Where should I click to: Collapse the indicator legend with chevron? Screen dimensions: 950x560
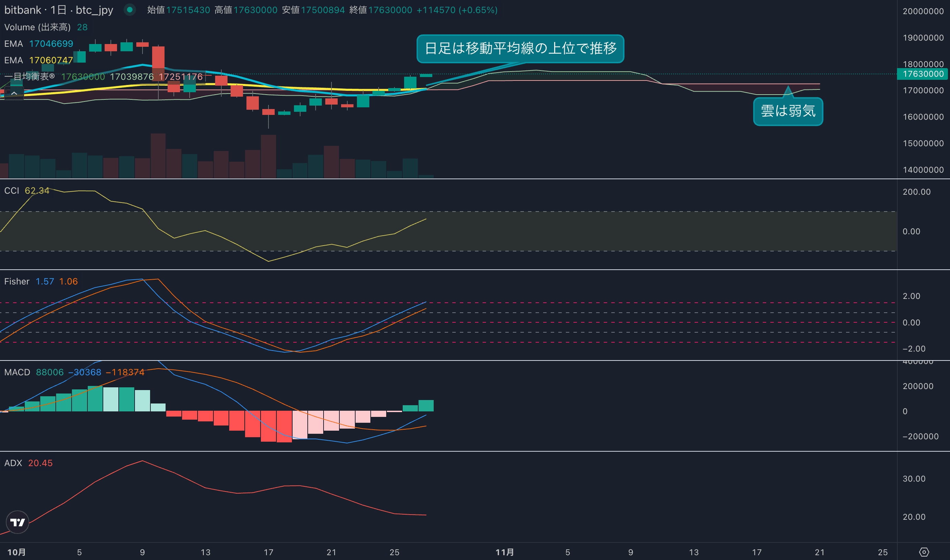[14, 93]
